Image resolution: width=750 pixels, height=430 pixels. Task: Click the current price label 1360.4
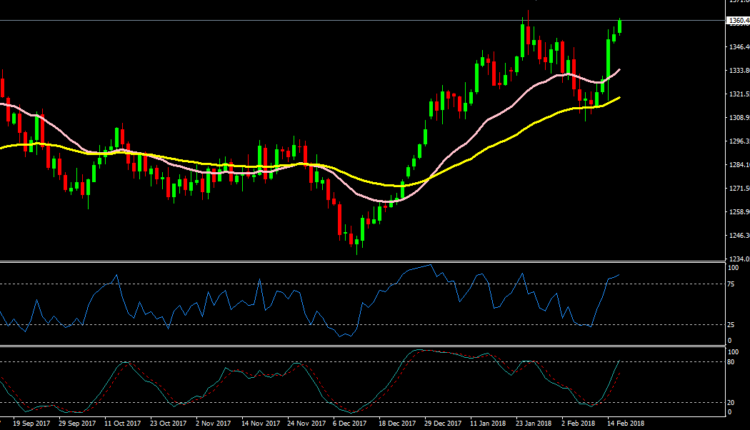point(735,20)
